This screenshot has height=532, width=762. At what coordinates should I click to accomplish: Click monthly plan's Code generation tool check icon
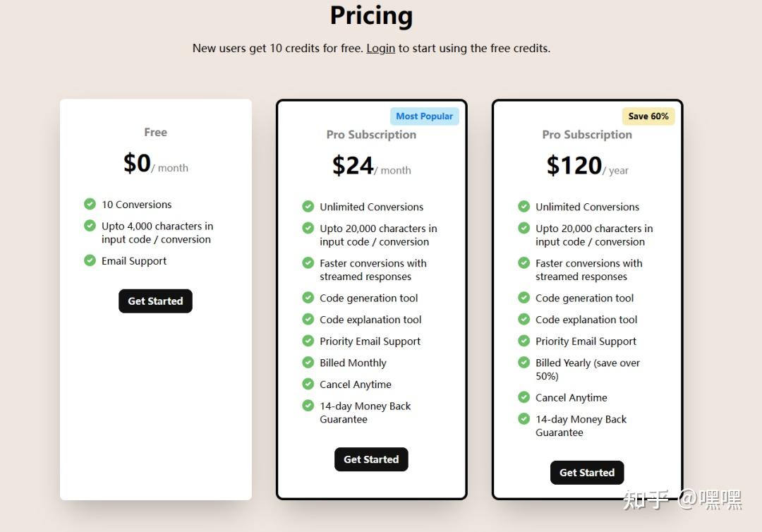click(x=308, y=297)
